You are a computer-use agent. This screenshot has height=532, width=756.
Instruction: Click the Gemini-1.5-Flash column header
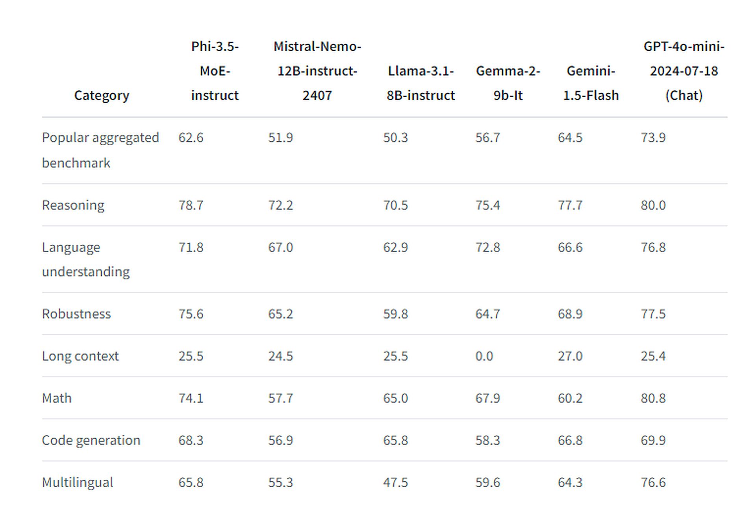(x=591, y=83)
